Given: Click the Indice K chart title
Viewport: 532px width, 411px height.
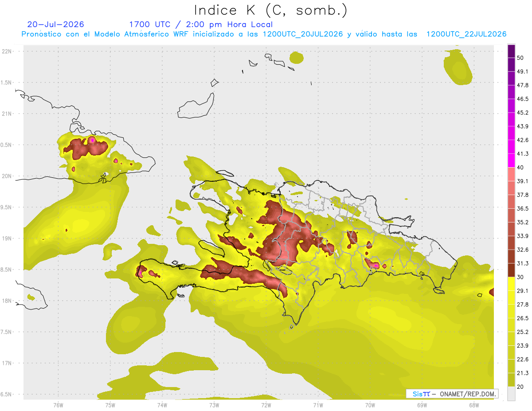Looking at the screenshot, I should coord(271,10).
